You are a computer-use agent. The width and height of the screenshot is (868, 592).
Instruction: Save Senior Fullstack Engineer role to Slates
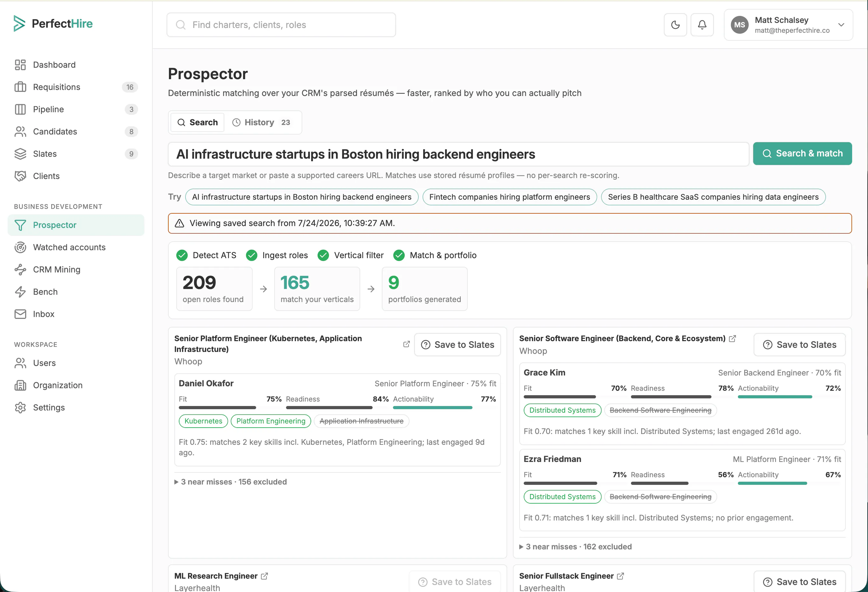pyautogui.click(x=800, y=582)
